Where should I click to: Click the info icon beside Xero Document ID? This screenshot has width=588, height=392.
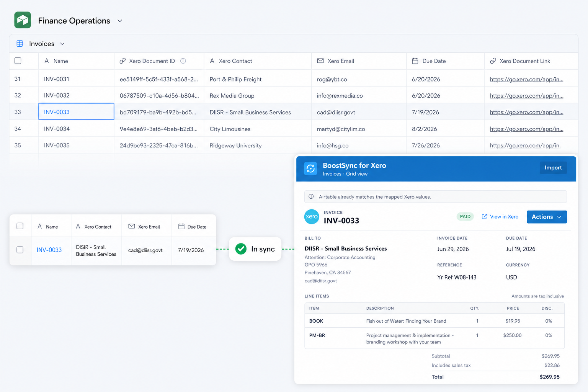[x=183, y=61]
